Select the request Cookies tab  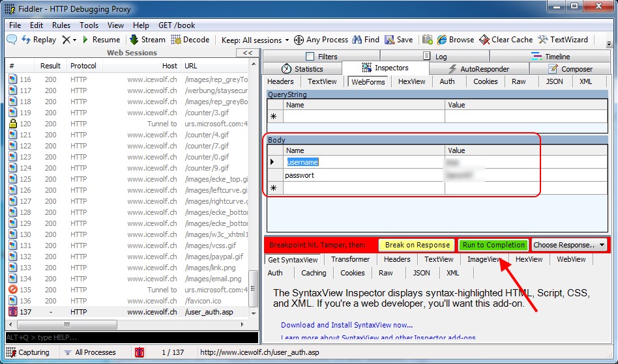(x=485, y=81)
